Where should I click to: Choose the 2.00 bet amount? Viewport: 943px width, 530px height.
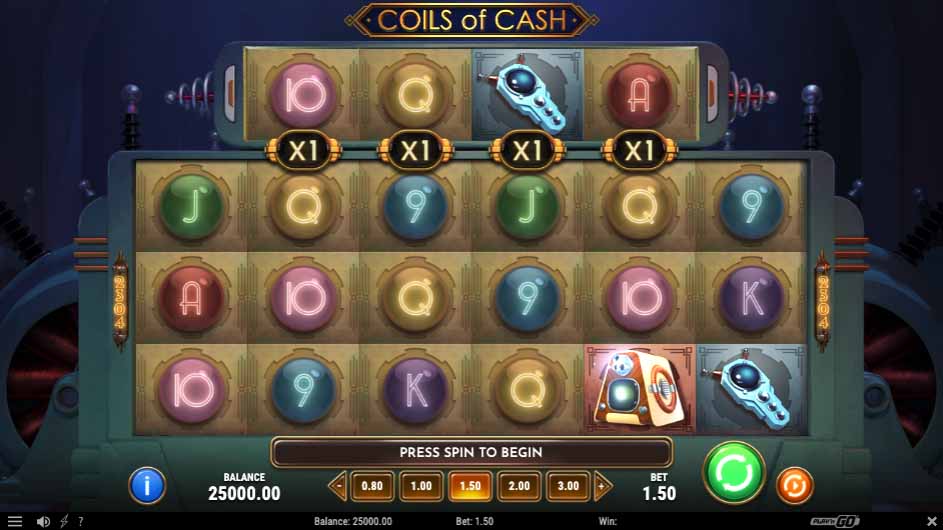pyautogui.click(x=519, y=486)
